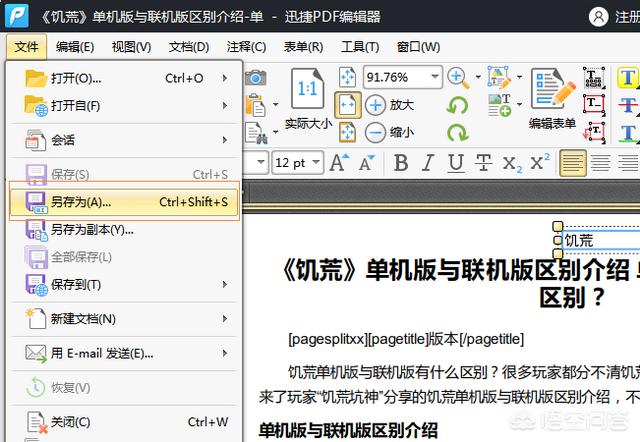Select the strikeout text annotation tool
640x442 pixels.
tap(628, 105)
